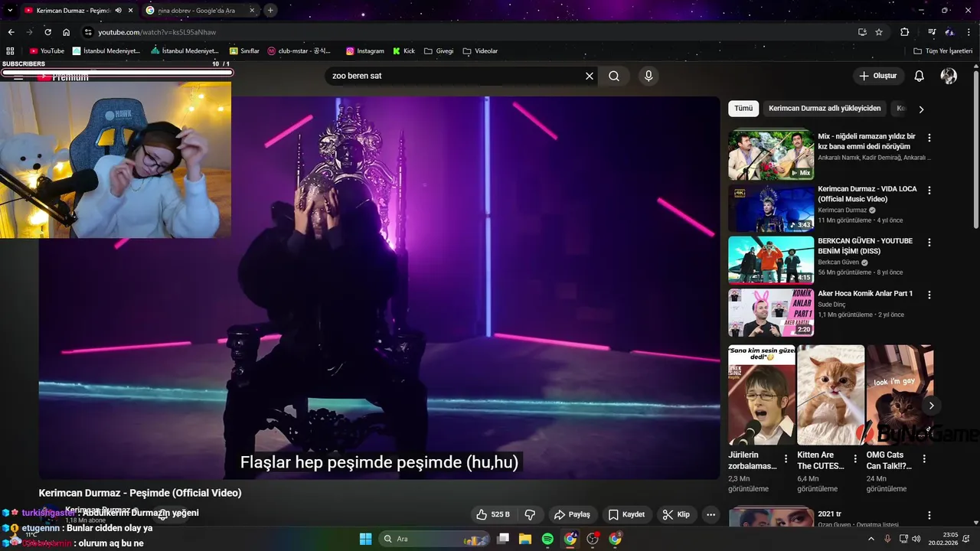The height and width of the screenshot is (551, 980).
Task: Bookmark this page with the star
Action: 879,32
